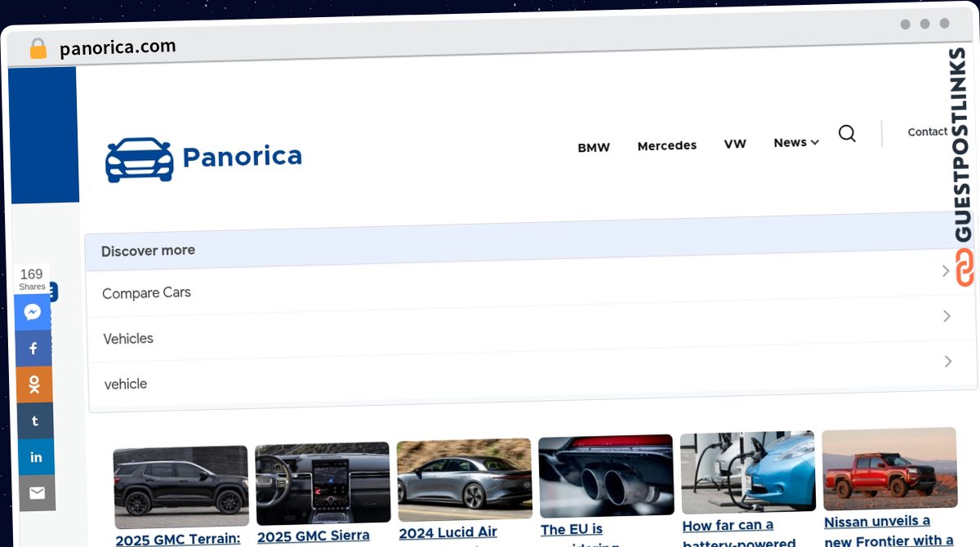Image resolution: width=980 pixels, height=547 pixels.
Task: Open the Vehicles row chevron
Action: point(947,316)
